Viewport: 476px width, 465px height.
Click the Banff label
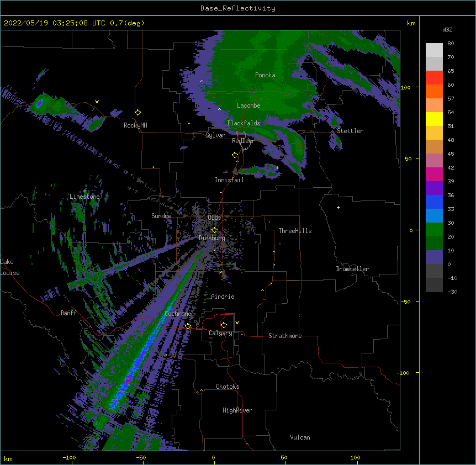[x=68, y=313]
